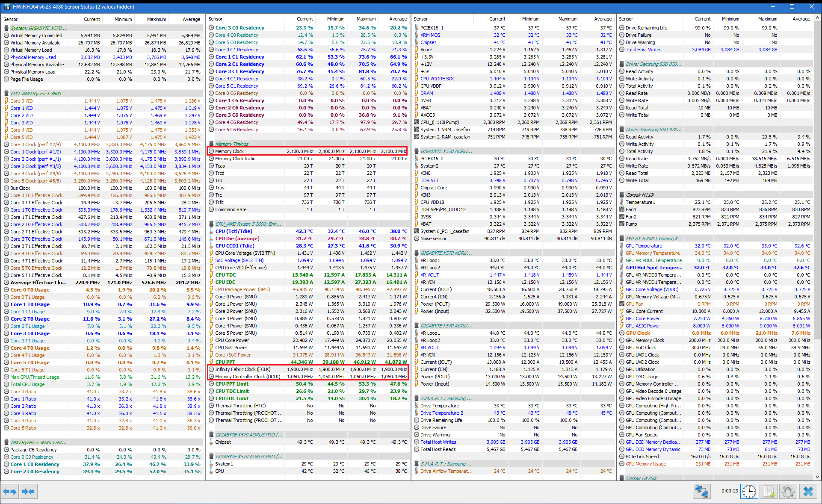Image resolution: width=822 pixels, height=504 pixels.
Task: Click the Core 0 VID voltage bolt icon
Action: (6, 101)
